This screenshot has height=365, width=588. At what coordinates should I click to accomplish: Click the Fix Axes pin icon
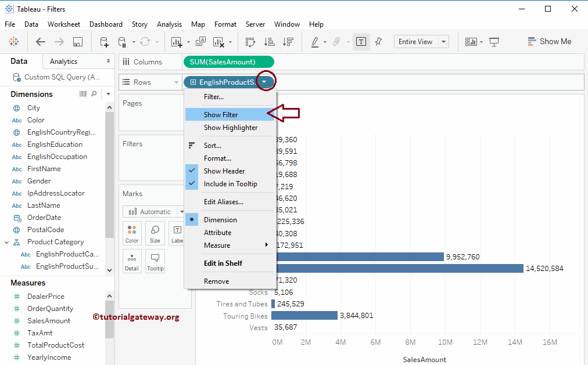(x=378, y=42)
